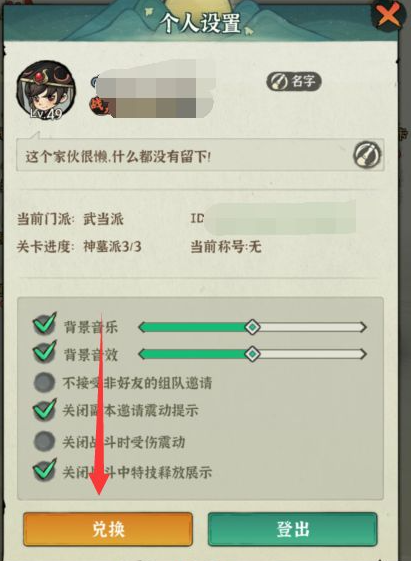Enable 关闭战斗时受伤震动 option
Image resolution: width=411 pixels, height=561 pixels.
44,441
